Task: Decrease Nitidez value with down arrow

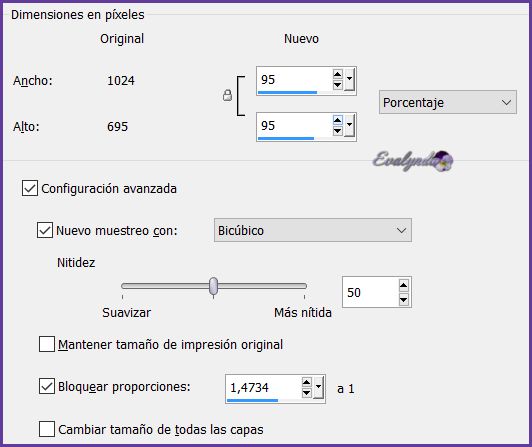Action: pyautogui.click(x=403, y=299)
